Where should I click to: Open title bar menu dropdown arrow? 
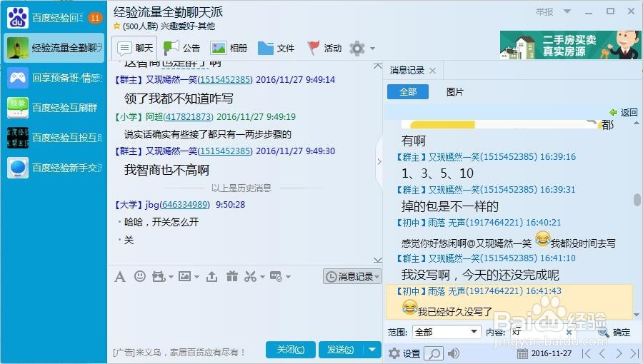(567, 11)
